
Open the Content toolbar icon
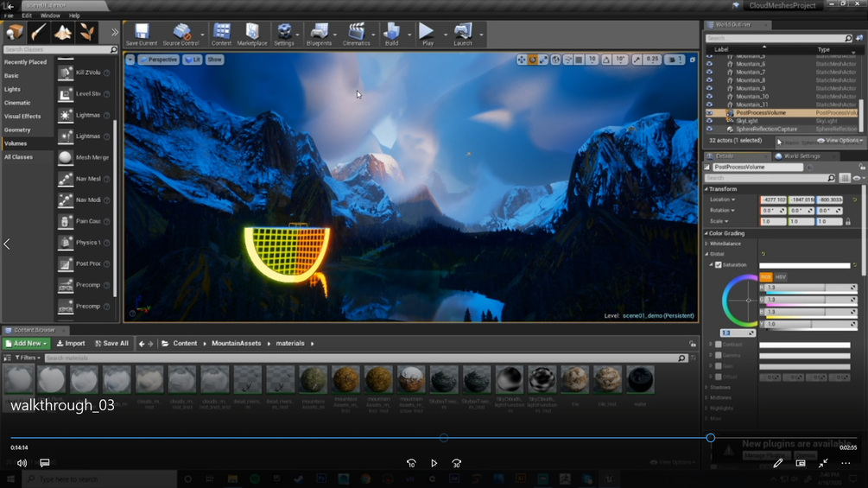tap(221, 35)
